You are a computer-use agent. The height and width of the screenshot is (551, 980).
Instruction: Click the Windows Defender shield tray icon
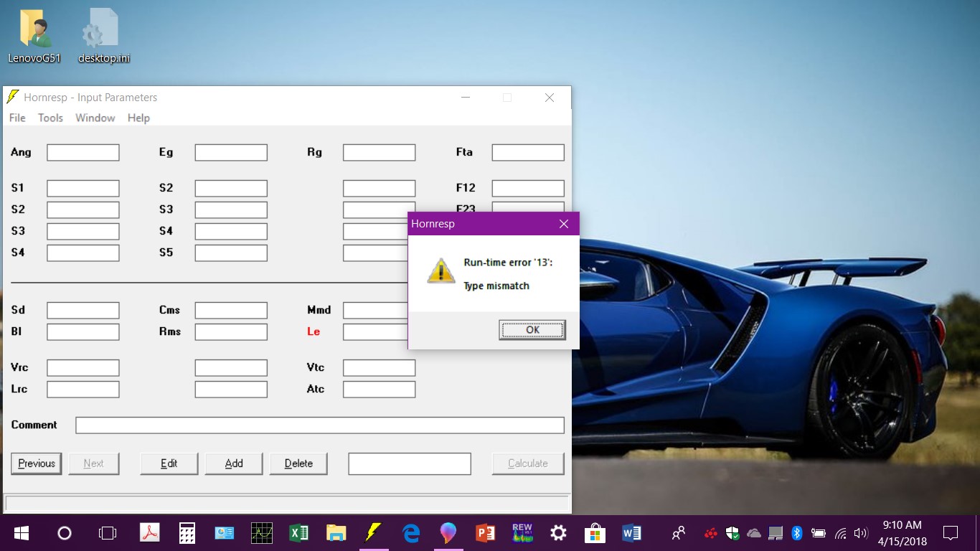point(732,533)
